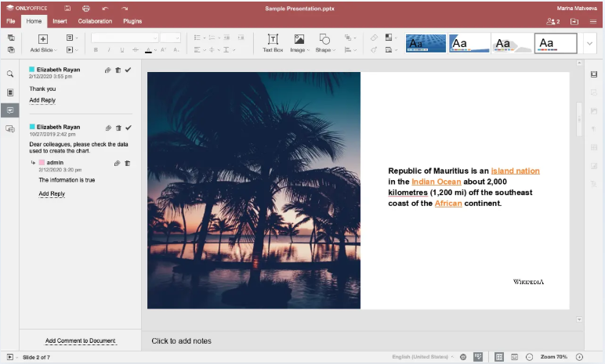Open the Search icon in left sidebar

pos(10,74)
